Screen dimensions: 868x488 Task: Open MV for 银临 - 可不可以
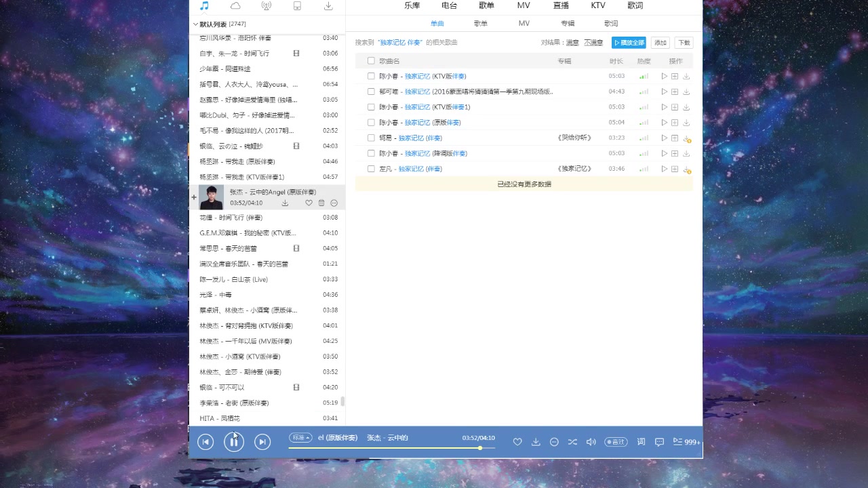pyautogui.click(x=296, y=388)
